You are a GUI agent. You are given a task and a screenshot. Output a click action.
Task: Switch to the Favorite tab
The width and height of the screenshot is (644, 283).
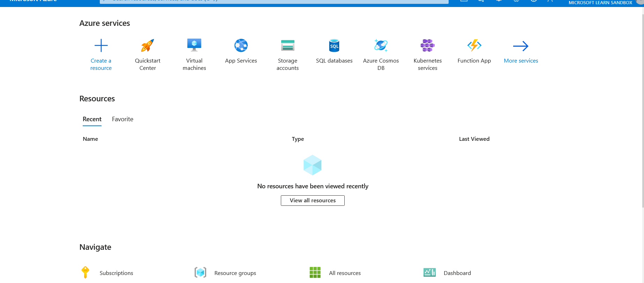pos(122,119)
